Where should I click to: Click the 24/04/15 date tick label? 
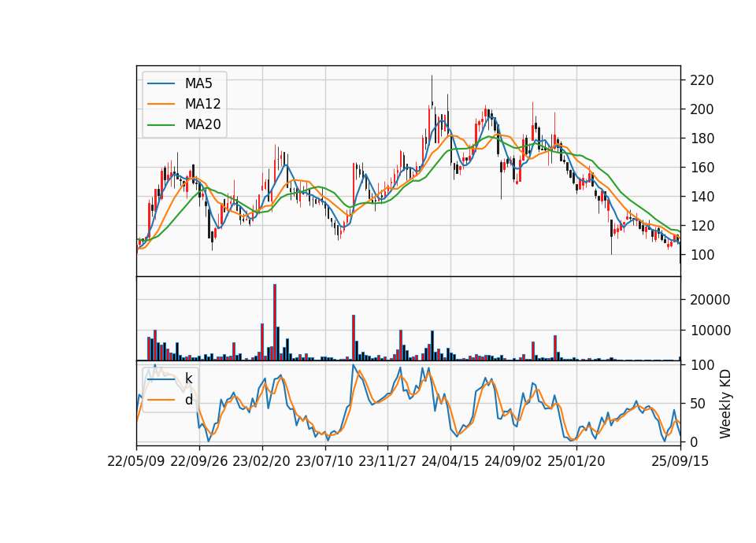[450, 461]
